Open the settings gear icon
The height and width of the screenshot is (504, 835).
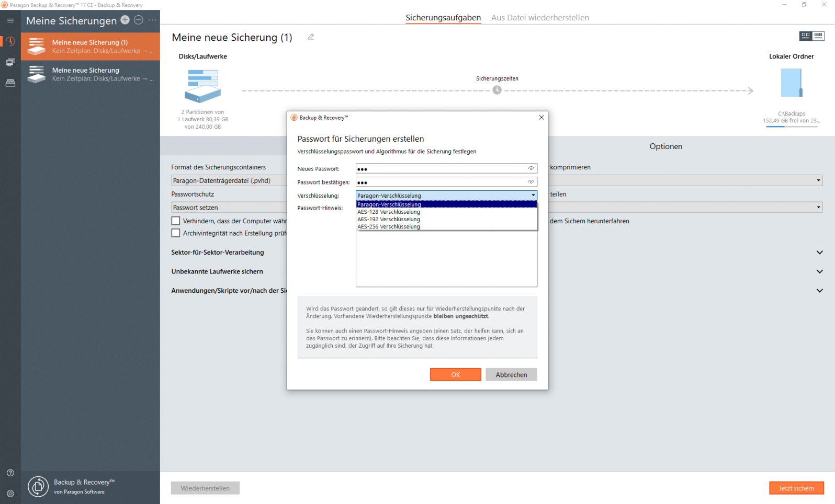(x=10, y=494)
